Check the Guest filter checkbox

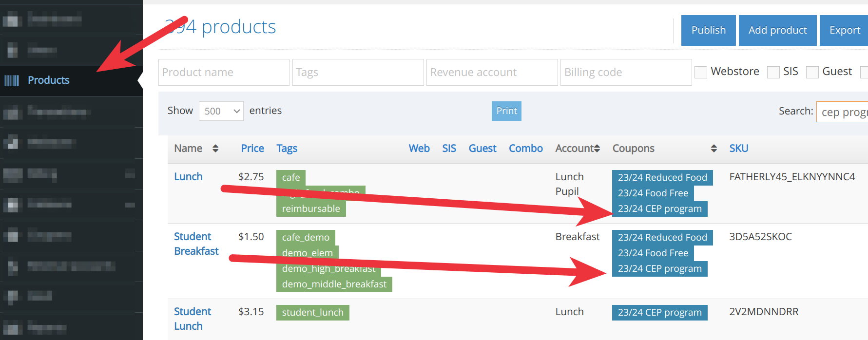(x=812, y=72)
